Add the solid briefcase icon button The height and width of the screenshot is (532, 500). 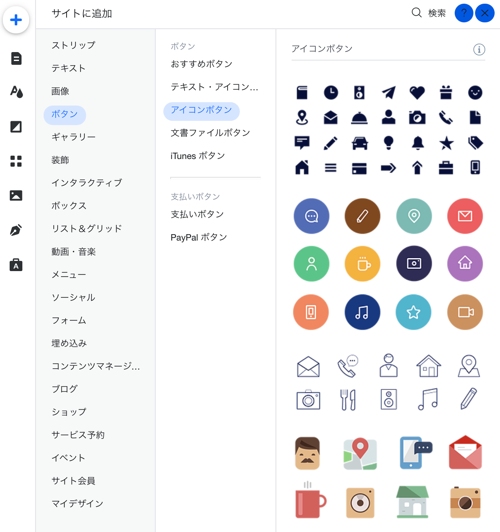coord(446,168)
